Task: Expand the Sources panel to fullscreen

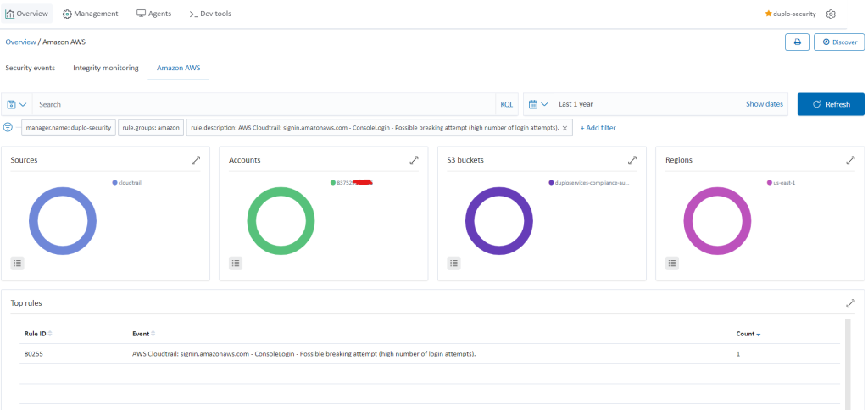Action: click(196, 160)
